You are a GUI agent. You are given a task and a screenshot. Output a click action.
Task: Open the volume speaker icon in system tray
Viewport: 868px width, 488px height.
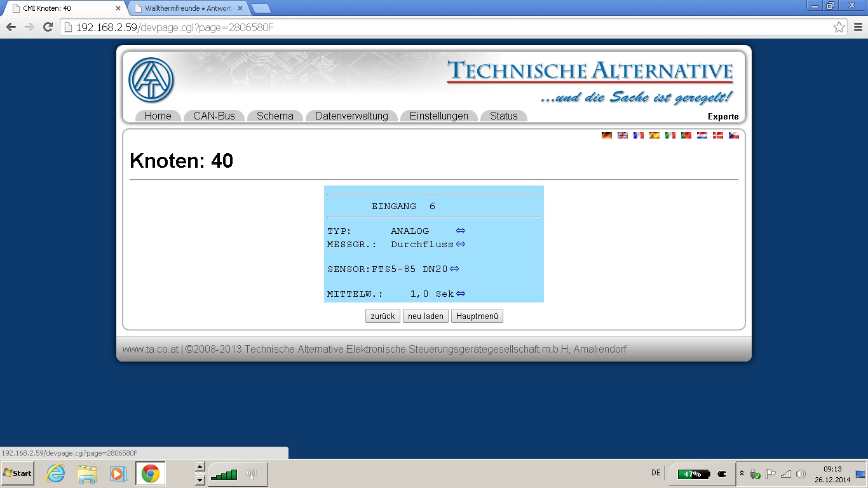click(801, 474)
